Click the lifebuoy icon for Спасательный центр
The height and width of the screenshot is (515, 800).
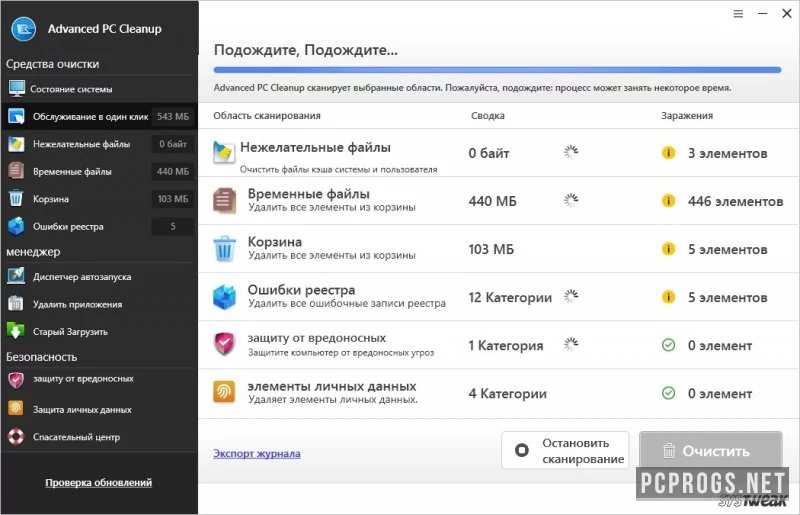[16, 437]
